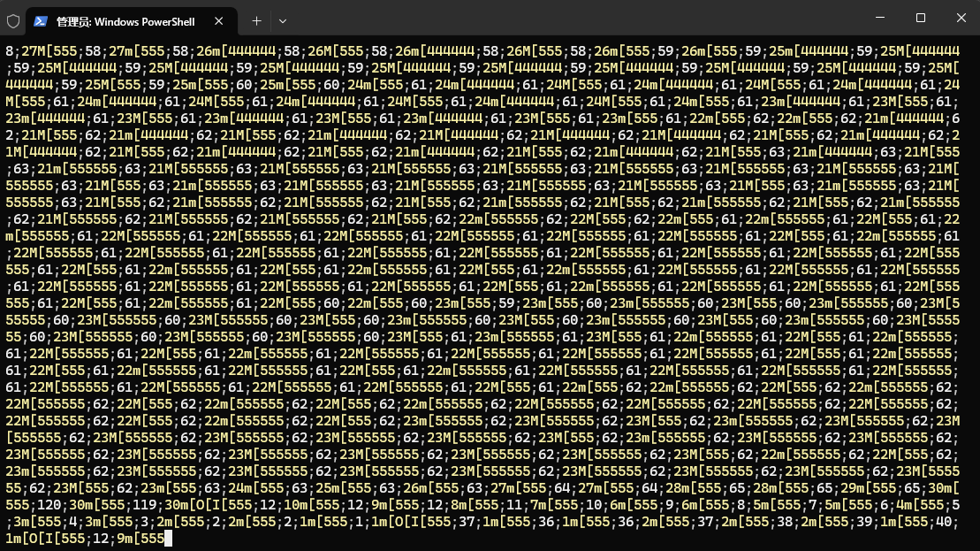The image size is (980, 551).
Task: Open a new tab with plus button
Action: pos(256,21)
